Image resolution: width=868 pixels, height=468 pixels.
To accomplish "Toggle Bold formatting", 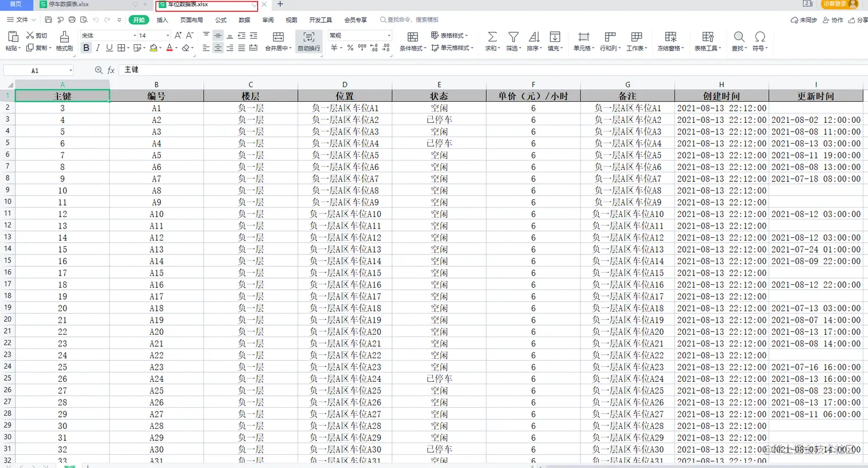I will (x=86, y=48).
